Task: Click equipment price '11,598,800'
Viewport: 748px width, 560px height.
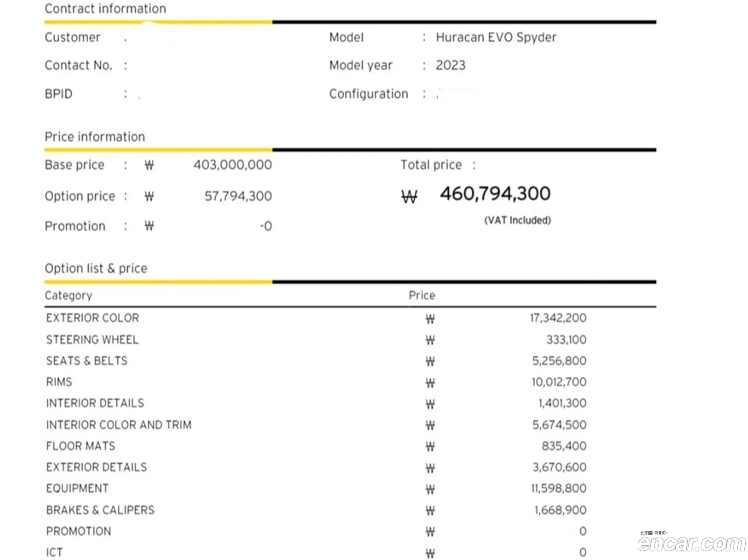Action: [x=558, y=489]
